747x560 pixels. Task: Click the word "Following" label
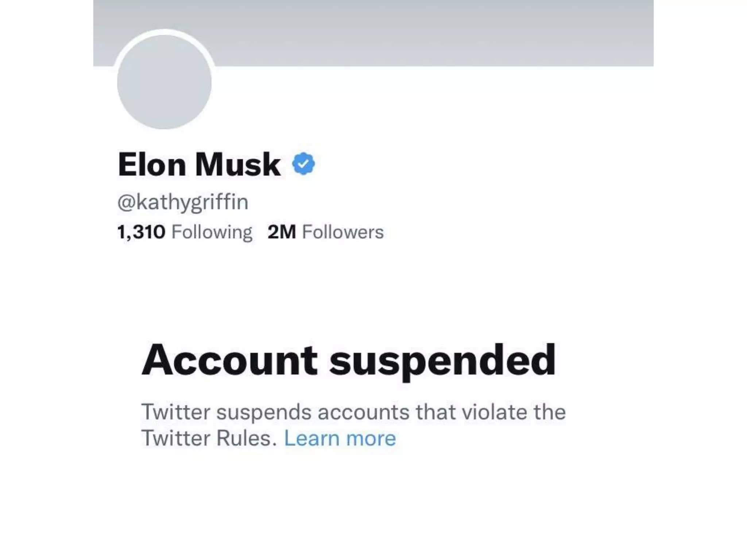click(x=212, y=233)
